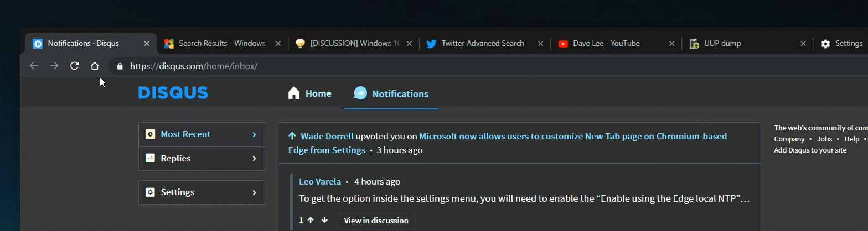This screenshot has width=868, height=231.
Task: Click the Search Results tab favicon
Action: [169, 44]
